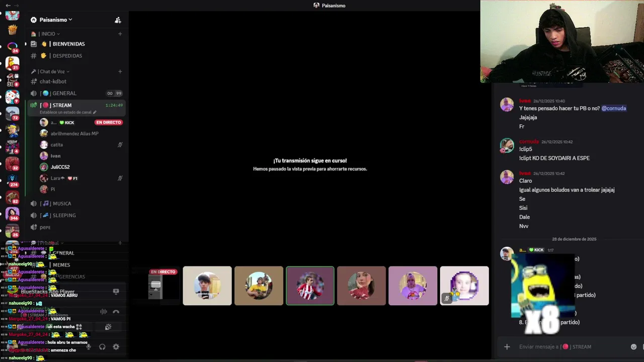Open the fries server icon
The image size is (644, 362).
pos(12,30)
